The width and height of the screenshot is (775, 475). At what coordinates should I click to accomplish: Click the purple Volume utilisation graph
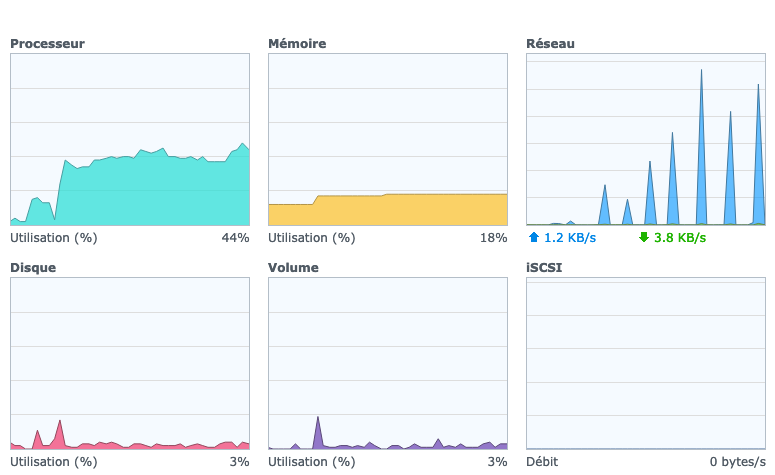388,363
